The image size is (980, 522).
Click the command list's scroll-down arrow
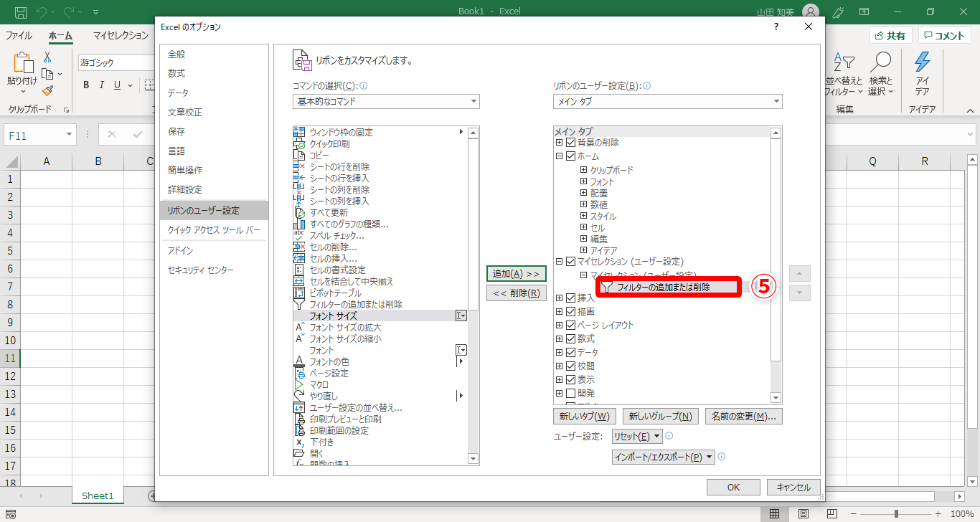click(473, 458)
